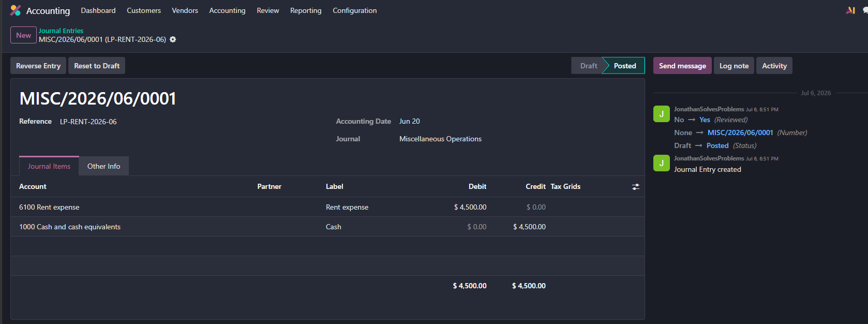
Task: Switch to Journal Items tab
Action: coord(49,166)
